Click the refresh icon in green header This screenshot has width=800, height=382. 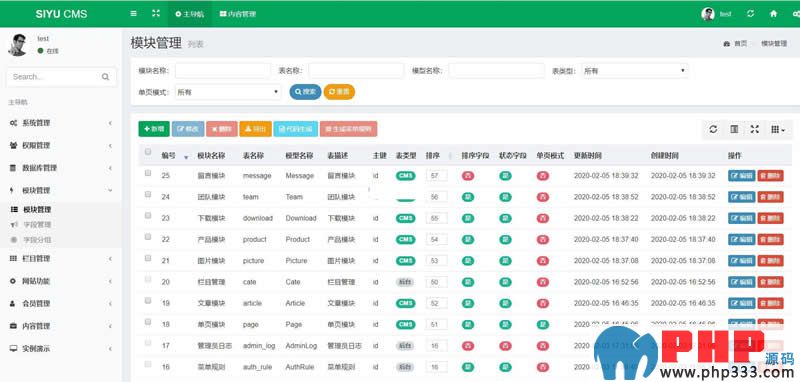751,14
